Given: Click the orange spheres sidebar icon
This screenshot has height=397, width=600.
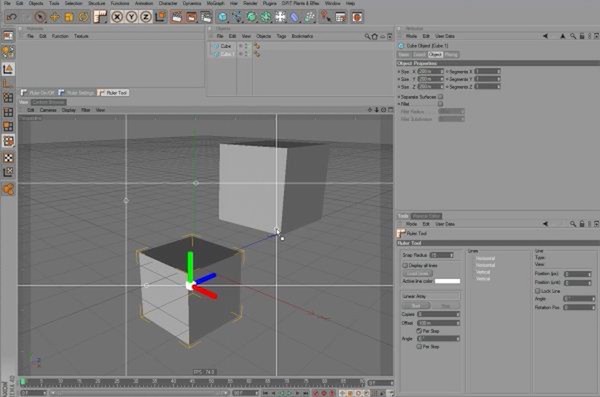Looking at the screenshot, I should [8, 189].
